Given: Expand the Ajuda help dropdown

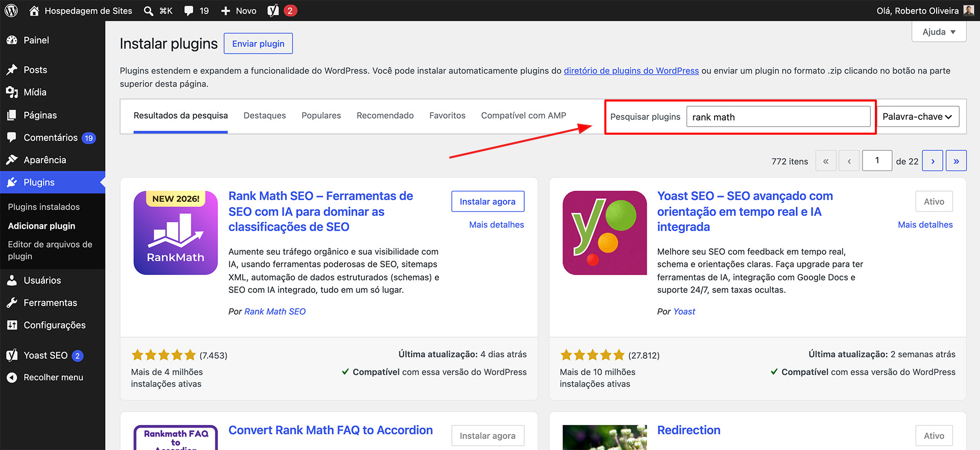Looking at the screenshot, I should (939, 32).
